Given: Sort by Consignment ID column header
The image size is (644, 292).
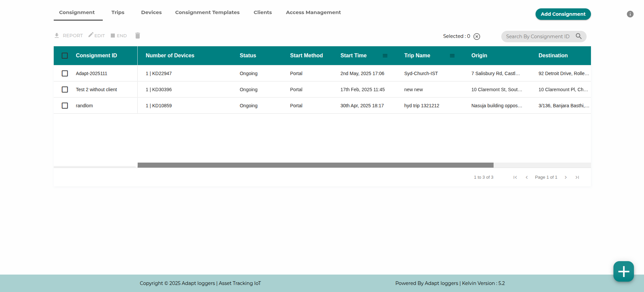Looking at the screenshot, I should (x=96, y=56).
